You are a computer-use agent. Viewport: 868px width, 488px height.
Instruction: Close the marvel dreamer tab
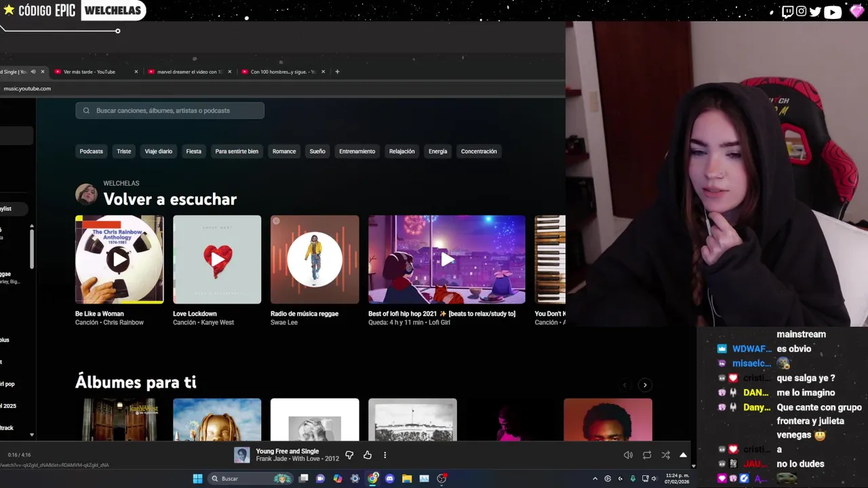(x=229, y=72)
